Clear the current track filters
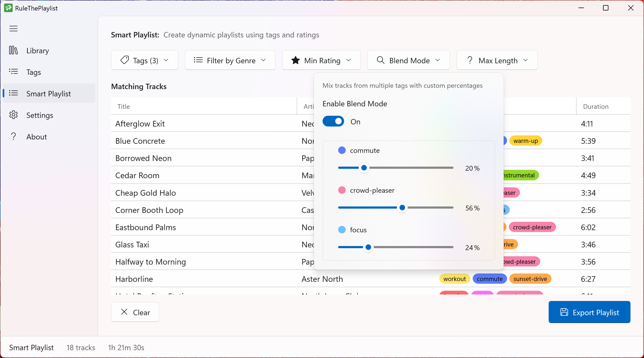Viewport: 644px width, 358px height. point(135,312)
